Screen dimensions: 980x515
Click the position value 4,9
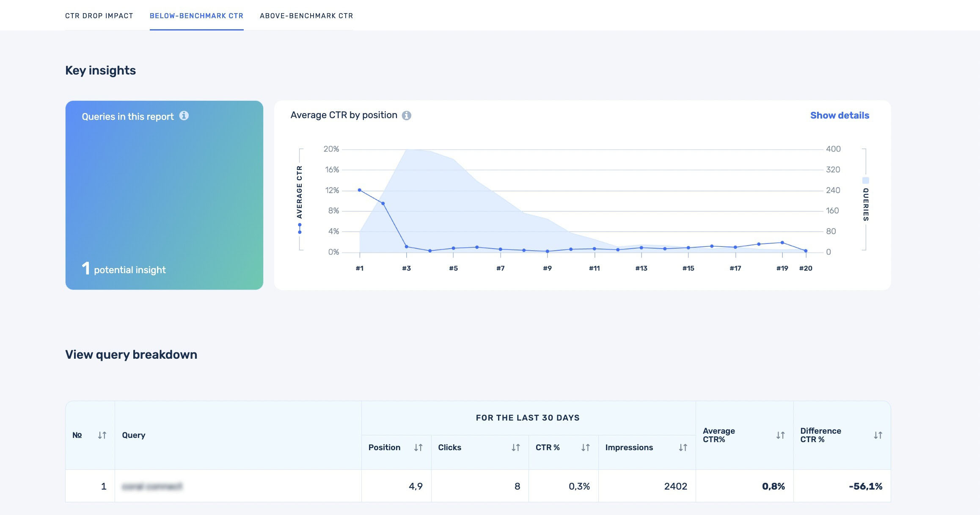pyautogui.click(x=416, y=486)
